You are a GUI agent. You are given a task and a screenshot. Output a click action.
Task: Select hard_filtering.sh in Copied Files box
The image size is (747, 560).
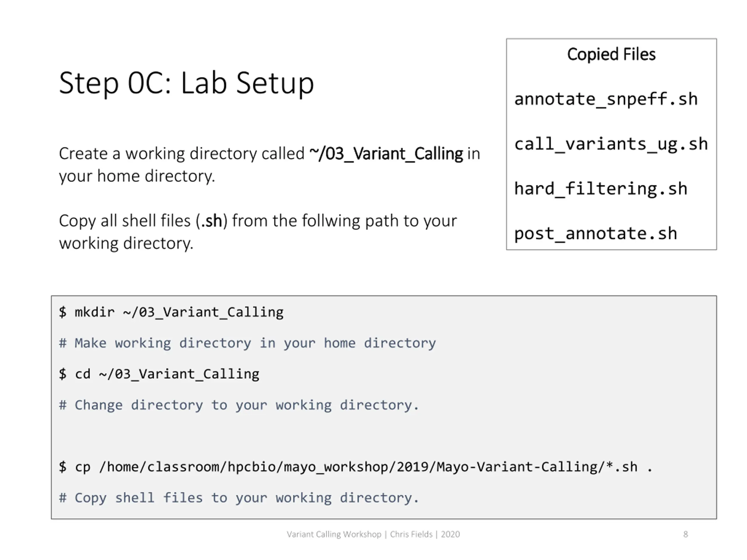point(601,189)
